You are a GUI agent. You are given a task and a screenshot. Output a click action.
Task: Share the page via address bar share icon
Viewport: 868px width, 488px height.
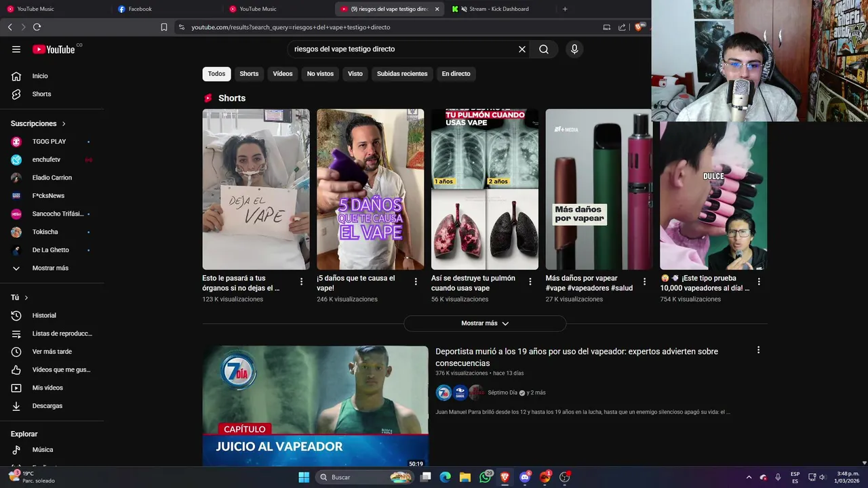coord(622,27)
